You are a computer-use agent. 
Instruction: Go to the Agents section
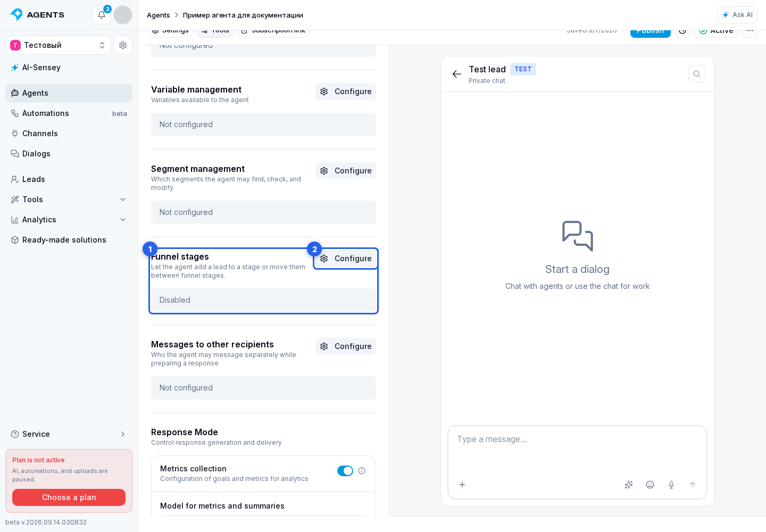click(69, 93)
